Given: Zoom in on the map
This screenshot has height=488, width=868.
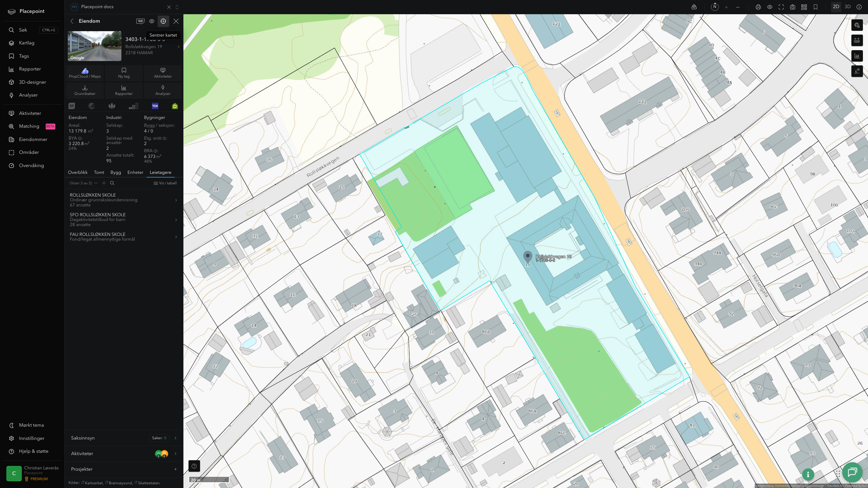Looking at the screenshot, I should click(726, 7).
